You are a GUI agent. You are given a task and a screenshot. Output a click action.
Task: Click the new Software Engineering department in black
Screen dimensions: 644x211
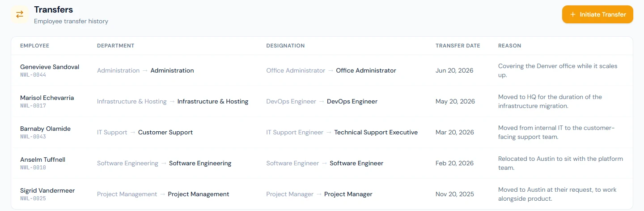pyautogui.click(x=200, y=163)
